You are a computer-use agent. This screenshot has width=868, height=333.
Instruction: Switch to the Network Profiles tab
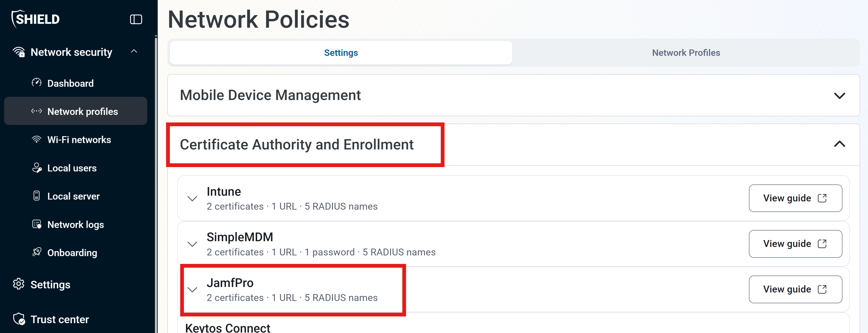tap(686, 53)
